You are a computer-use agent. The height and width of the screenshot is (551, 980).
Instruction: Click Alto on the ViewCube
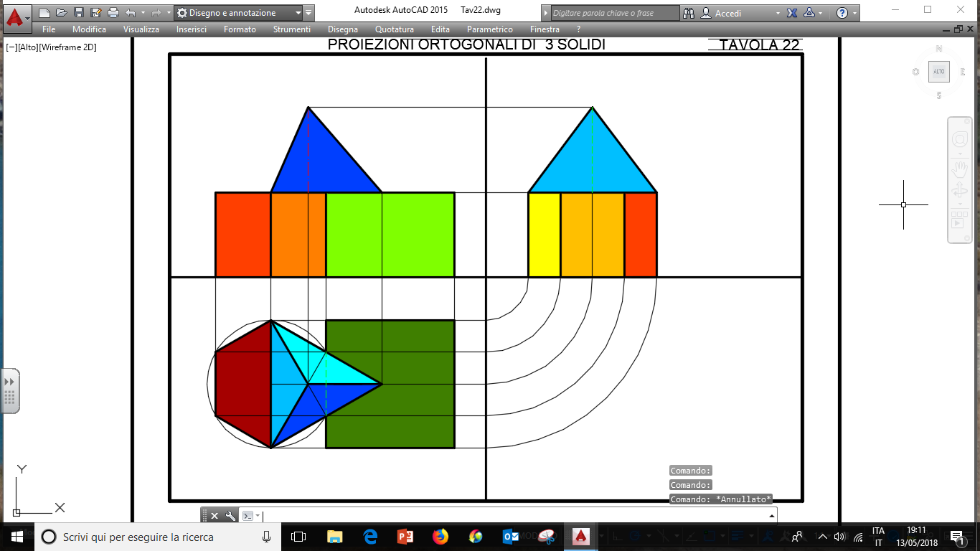[938, 72]
